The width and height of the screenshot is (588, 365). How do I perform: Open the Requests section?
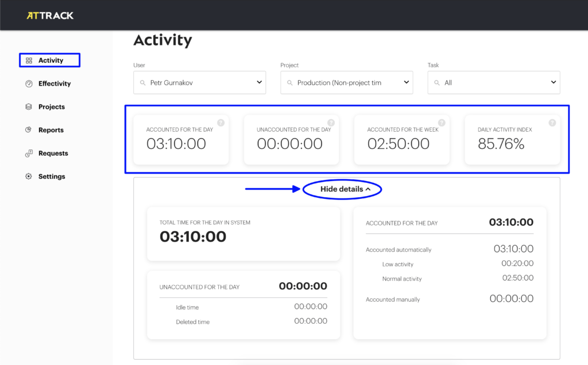point(53,153)
